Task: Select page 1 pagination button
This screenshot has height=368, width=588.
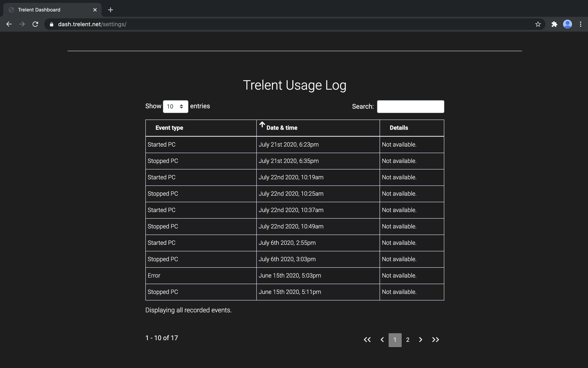Action: [x=395, y=340]
